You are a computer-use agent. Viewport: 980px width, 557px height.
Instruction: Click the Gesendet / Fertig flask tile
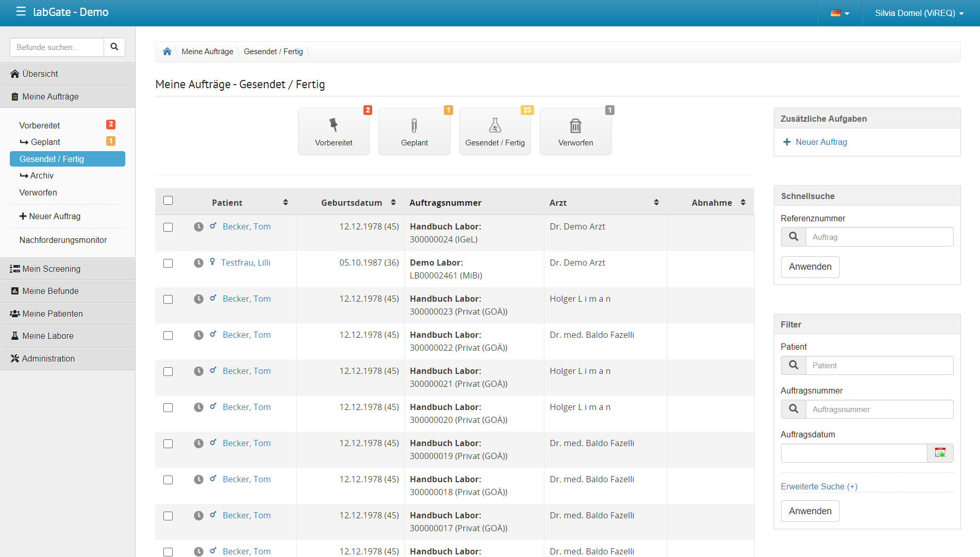[x=495, y=132]
